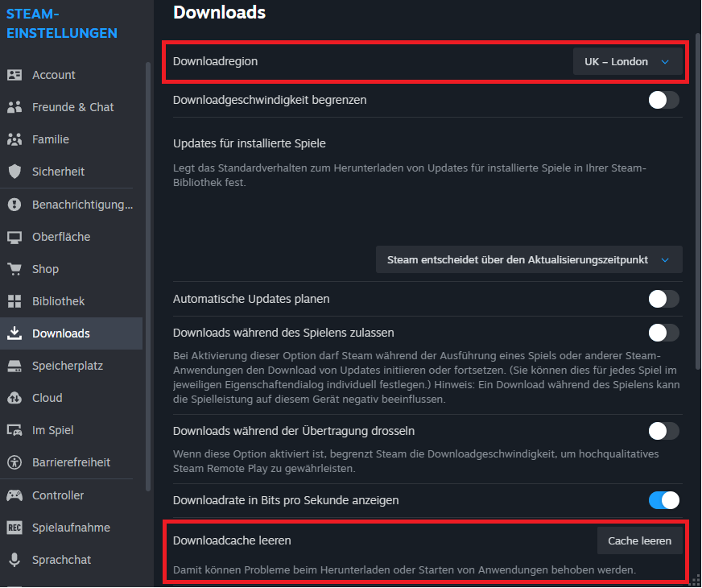
Task: Select Bibliothek in the sidebar
Action: point(71,301)
